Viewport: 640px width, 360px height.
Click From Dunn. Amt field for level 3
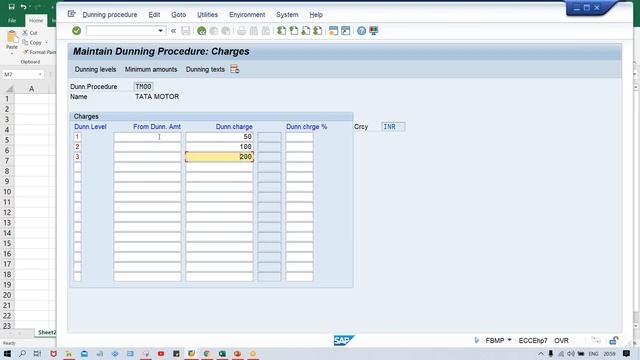147,157
